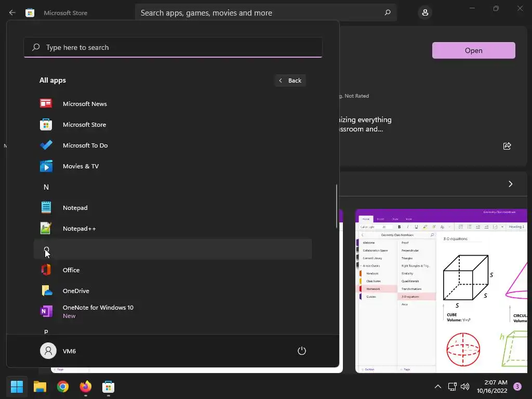Open the OneNote geometry screenshot thumbnail
The image size is (532, 399).
tap(441, 291)
